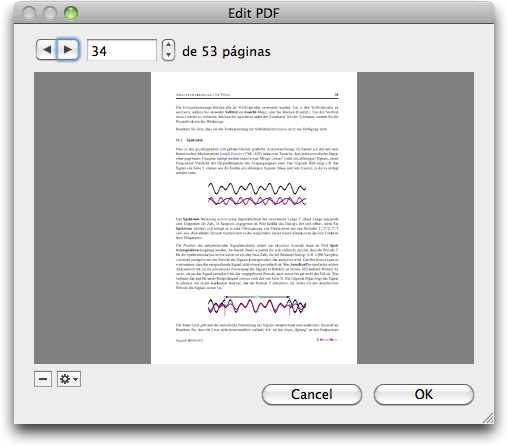Confirm the changes with OK

tap(424, 394)
